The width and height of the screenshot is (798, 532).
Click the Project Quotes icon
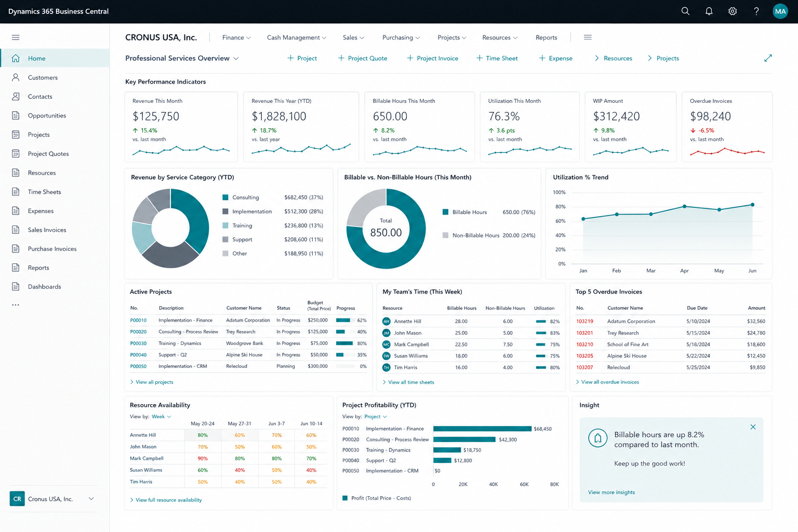click(x=16, y=154)
